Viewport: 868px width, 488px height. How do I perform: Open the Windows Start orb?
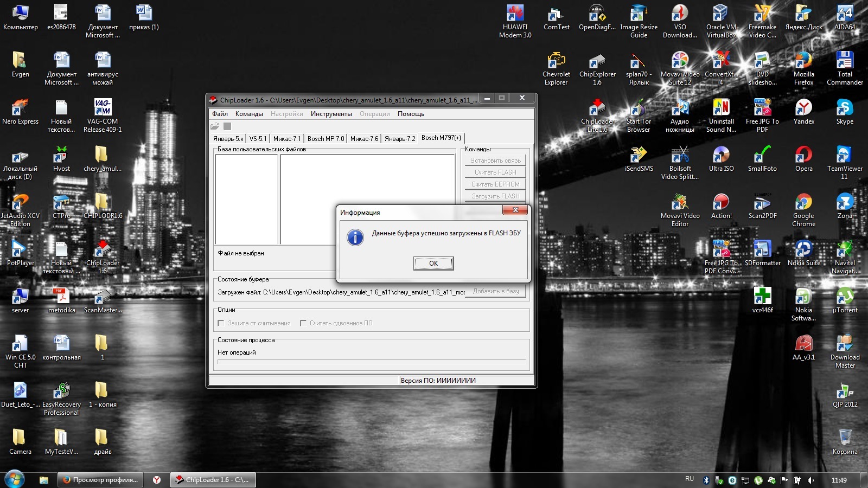pyautogui.click(x=15, y=480)
